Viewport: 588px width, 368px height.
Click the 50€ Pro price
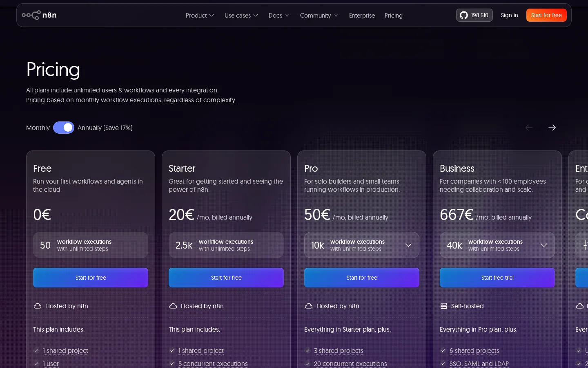tap(317, 215)
